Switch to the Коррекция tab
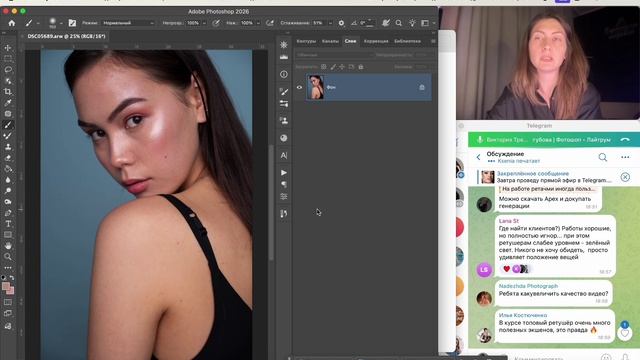 click(x=376, y=41)
